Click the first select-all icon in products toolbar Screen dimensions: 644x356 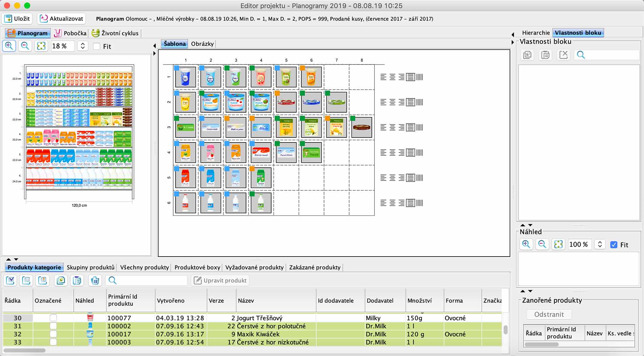click(x=11, y=280)
